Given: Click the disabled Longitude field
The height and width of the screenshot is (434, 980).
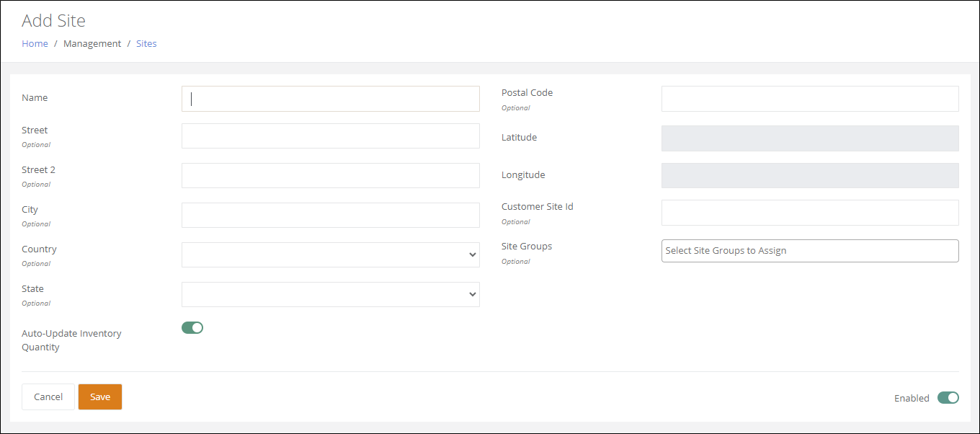Looking at the screenshot, I should point(810,175).
